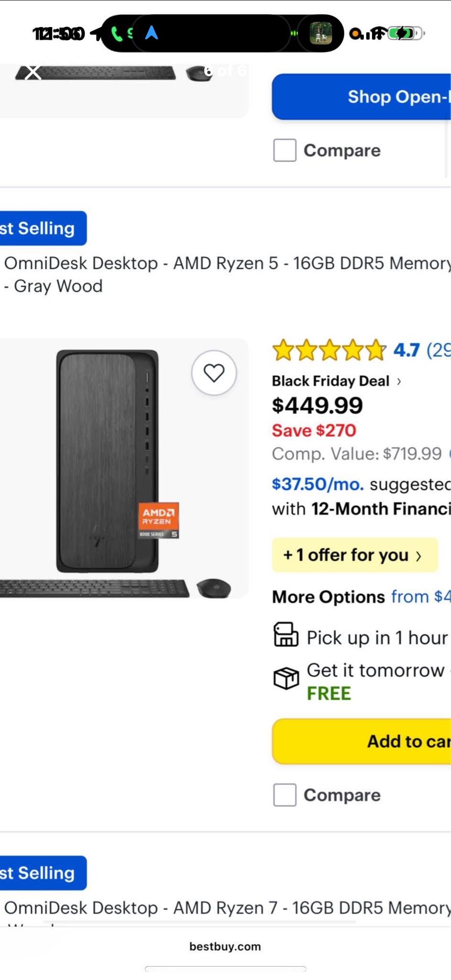The width and height of the screenshot is (451, 980).
Task: Tap the green phone call indicator
Action: (117, 34)
